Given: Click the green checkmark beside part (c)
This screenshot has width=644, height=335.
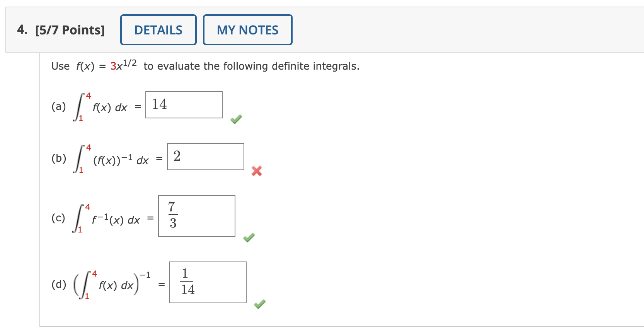Looking at the screenshot, I should [249, 238].
